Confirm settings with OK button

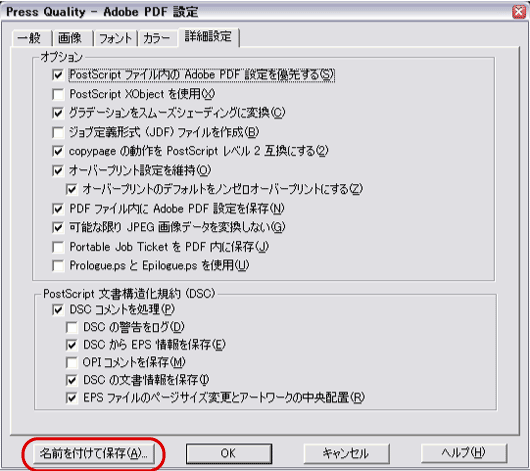(229, 453)
